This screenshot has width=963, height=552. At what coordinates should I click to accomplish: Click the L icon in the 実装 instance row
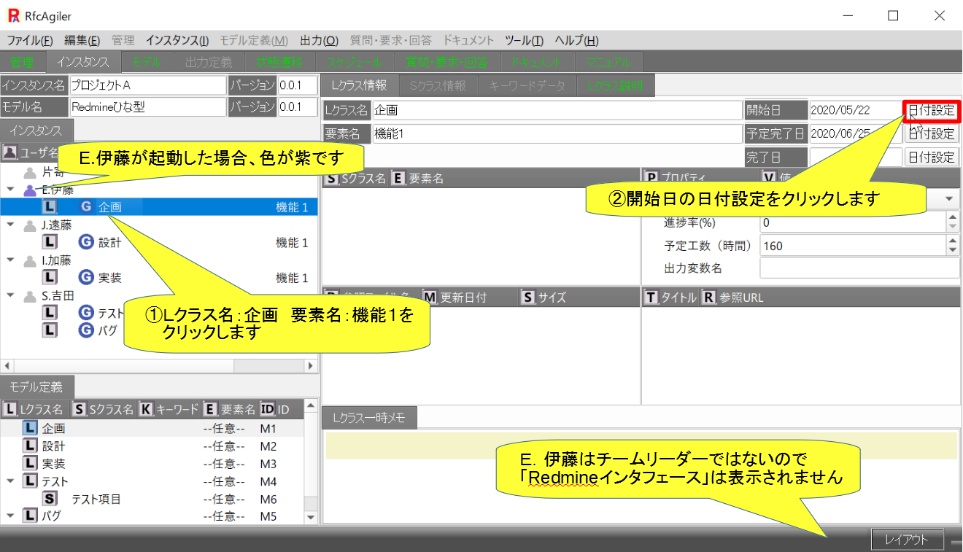[50, 278]
